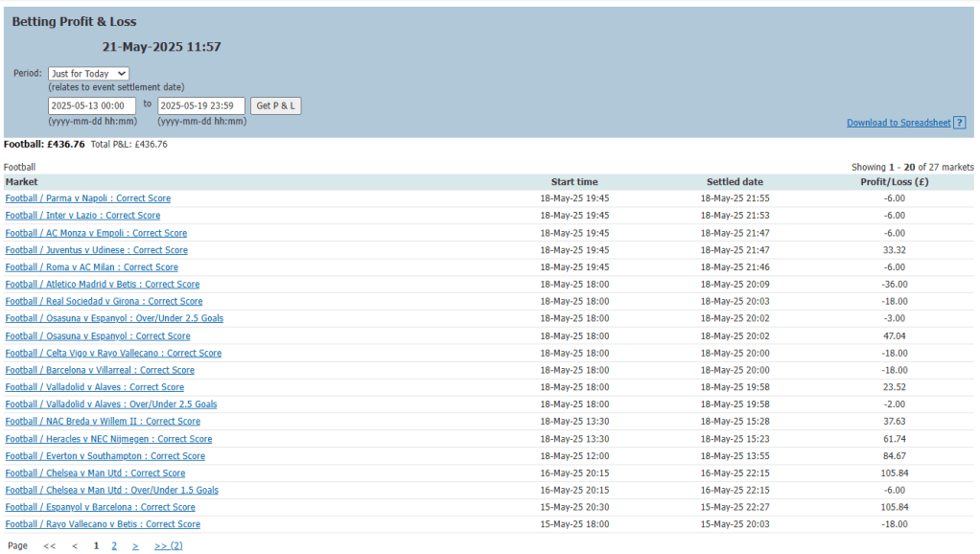
Task: Open Parma v Napoli Correct Score market
Action: pos(88,198)
